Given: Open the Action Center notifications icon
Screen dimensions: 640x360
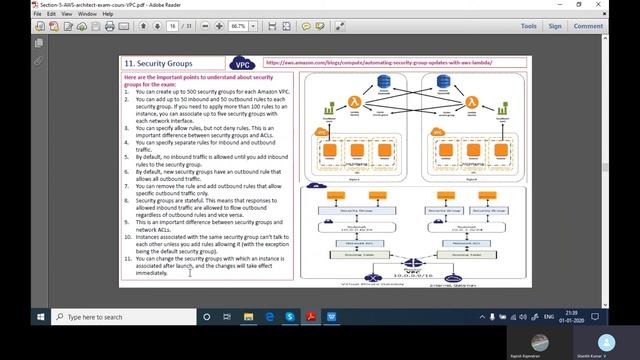Looking at the screenshot, I should point(595,317).
